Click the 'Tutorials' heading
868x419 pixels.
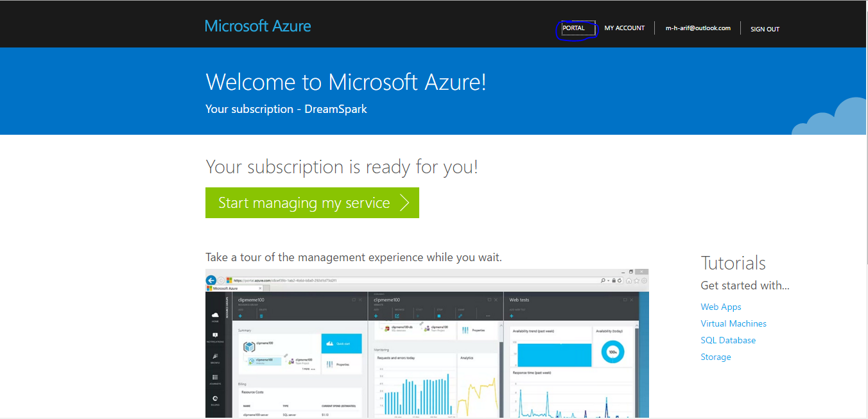pos(733,263)
